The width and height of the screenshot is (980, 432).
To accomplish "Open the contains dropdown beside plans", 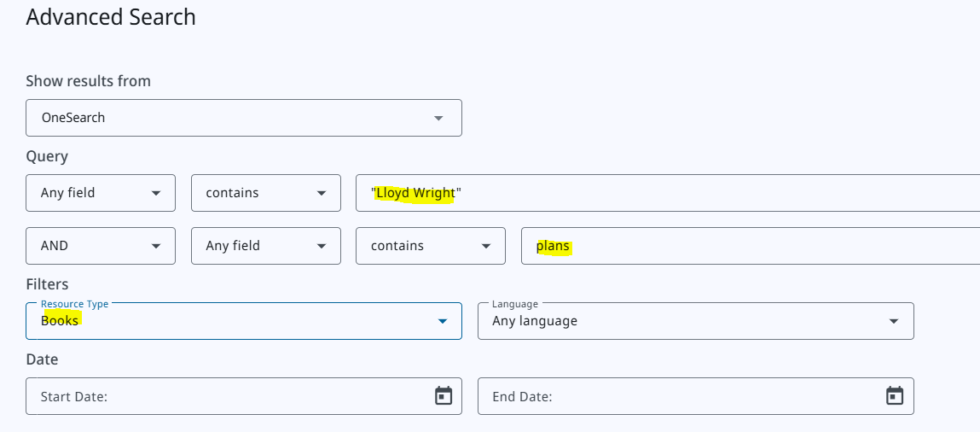I will pyautogui.click(x=431, y=246).
